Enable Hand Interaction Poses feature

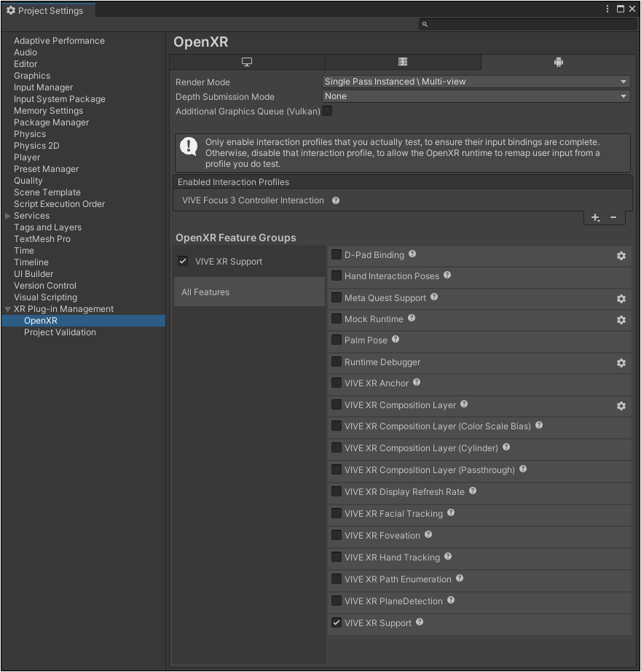[x=337, y=276]
